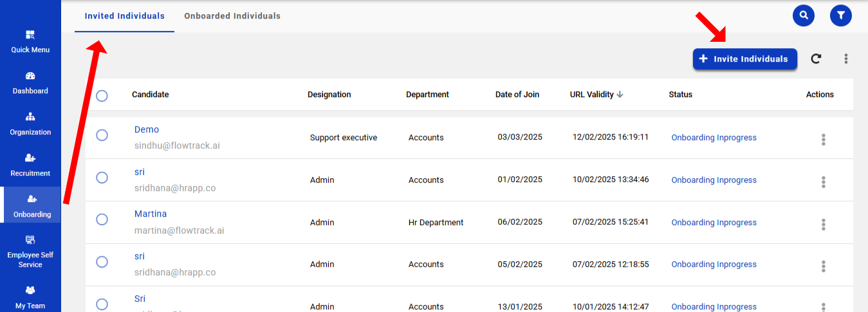Select all candidates header checkbox
The width and height of the screenshot is (868, 312).
coord(102,96)
